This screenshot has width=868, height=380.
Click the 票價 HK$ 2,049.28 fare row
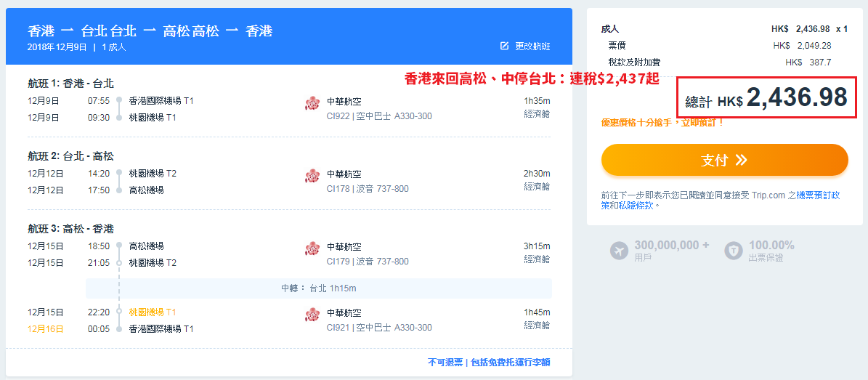point(720,46)
